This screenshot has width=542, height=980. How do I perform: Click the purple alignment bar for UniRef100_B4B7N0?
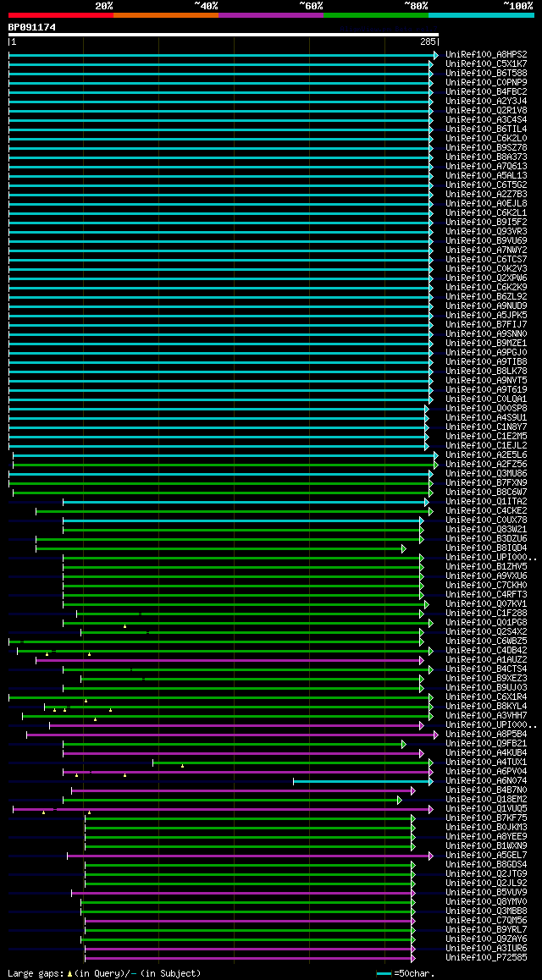coord(244,790)
